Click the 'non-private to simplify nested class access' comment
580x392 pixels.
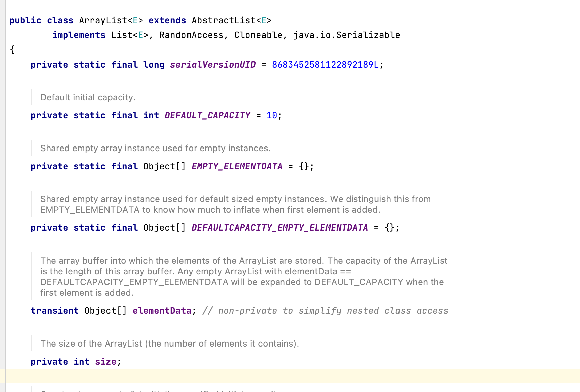pyautogui.click(x=325, y=311)
